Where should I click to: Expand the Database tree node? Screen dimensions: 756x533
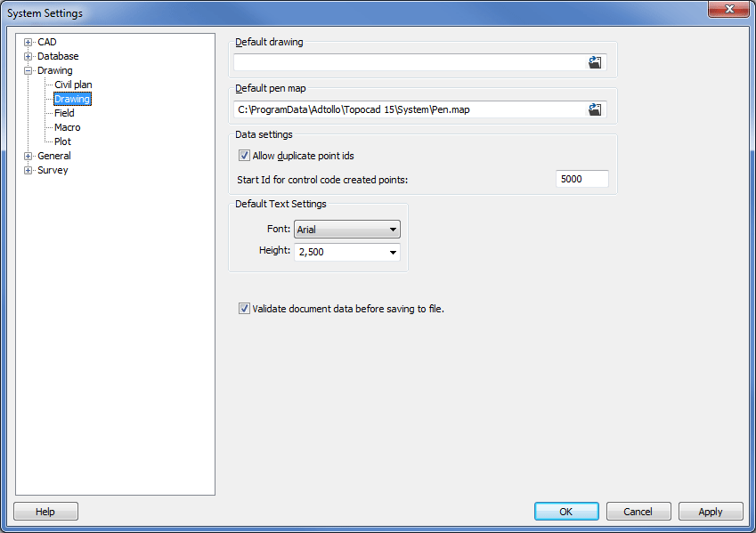tap(28, 56)
